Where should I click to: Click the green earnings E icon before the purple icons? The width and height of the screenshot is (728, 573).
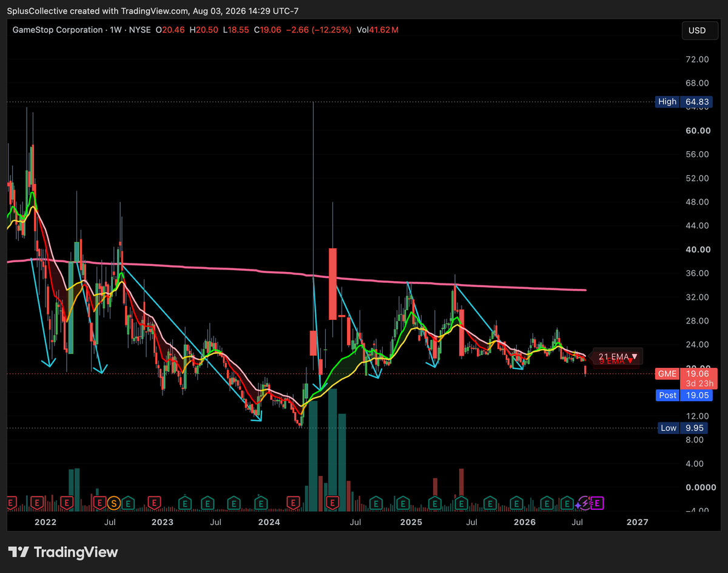(x=567, y=503)
